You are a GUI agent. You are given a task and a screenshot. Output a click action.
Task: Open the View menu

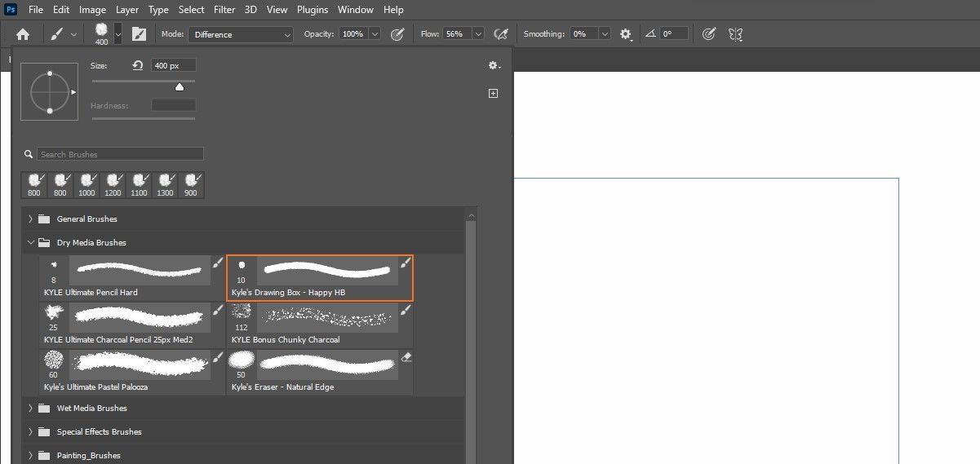click(277, 10)
